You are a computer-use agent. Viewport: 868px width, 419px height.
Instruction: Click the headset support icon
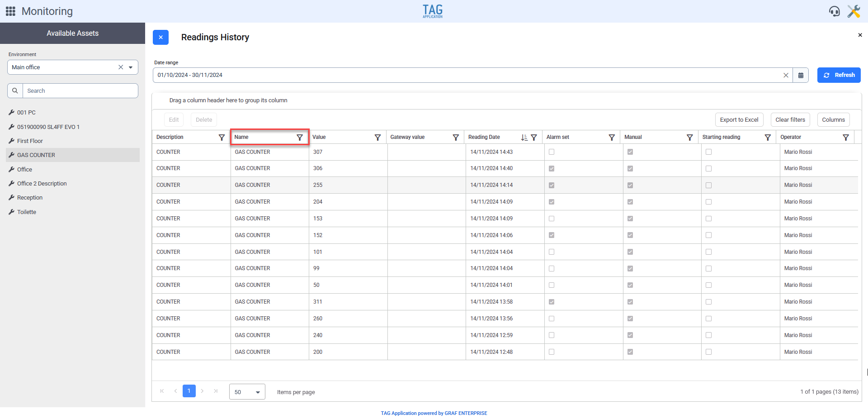click(x=834, y=11)
